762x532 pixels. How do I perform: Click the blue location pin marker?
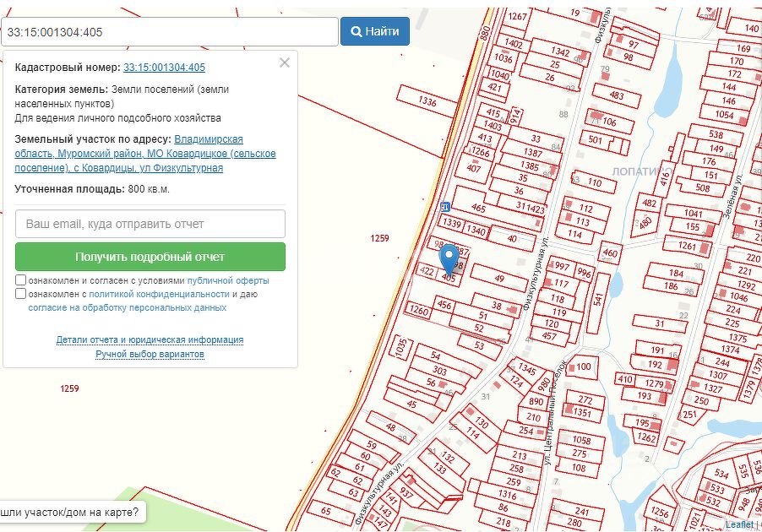(x=450, y=257)
